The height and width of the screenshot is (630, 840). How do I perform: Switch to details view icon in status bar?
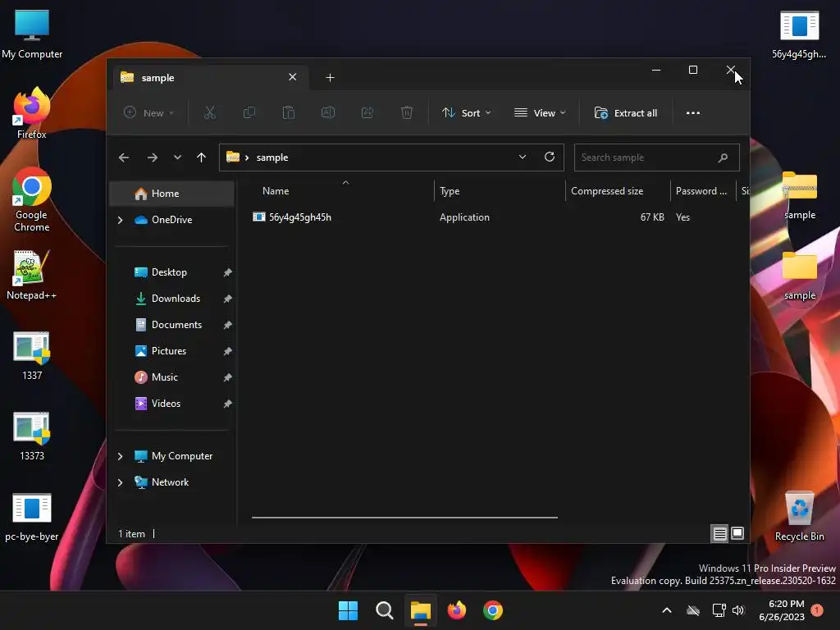coord(719,533)
